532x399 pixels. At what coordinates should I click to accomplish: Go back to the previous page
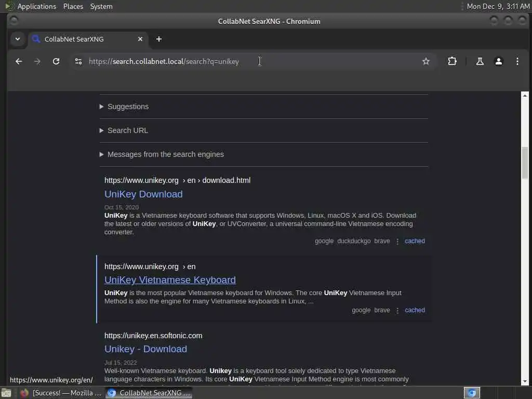point(19,61)
